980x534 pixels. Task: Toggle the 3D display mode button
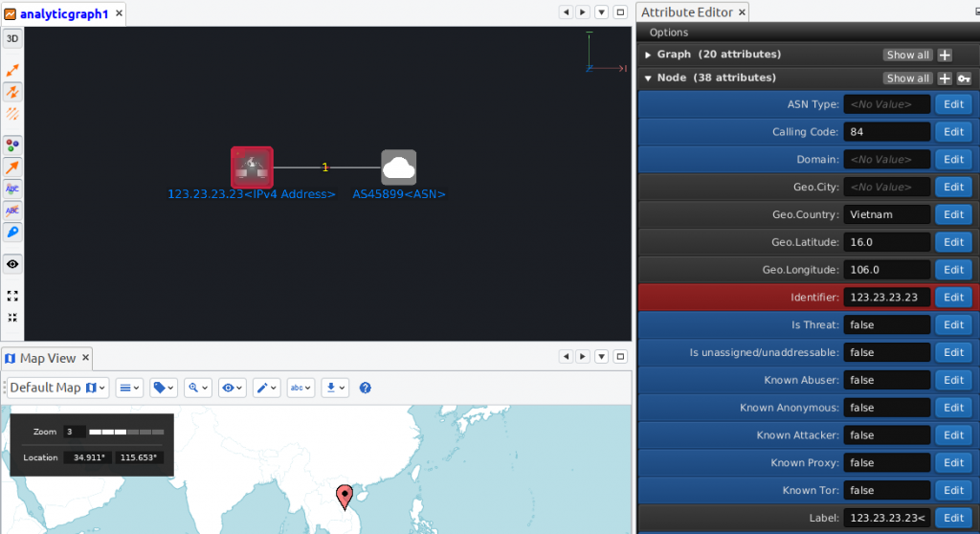(12, 39)
